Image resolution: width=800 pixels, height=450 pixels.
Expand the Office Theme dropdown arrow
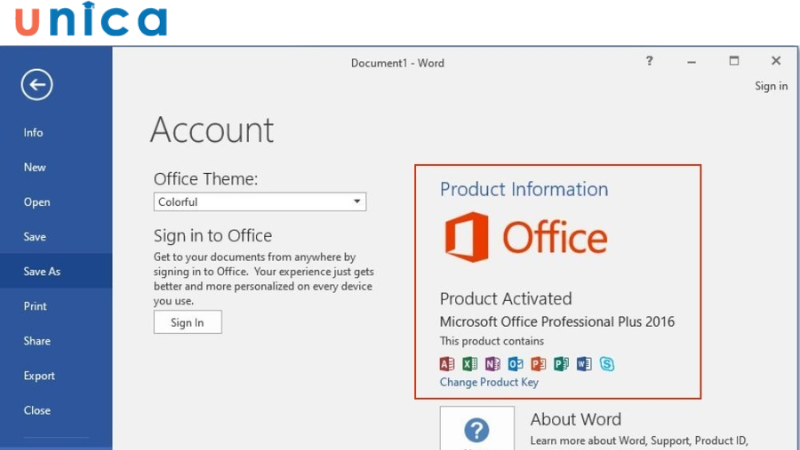[357, 202]
